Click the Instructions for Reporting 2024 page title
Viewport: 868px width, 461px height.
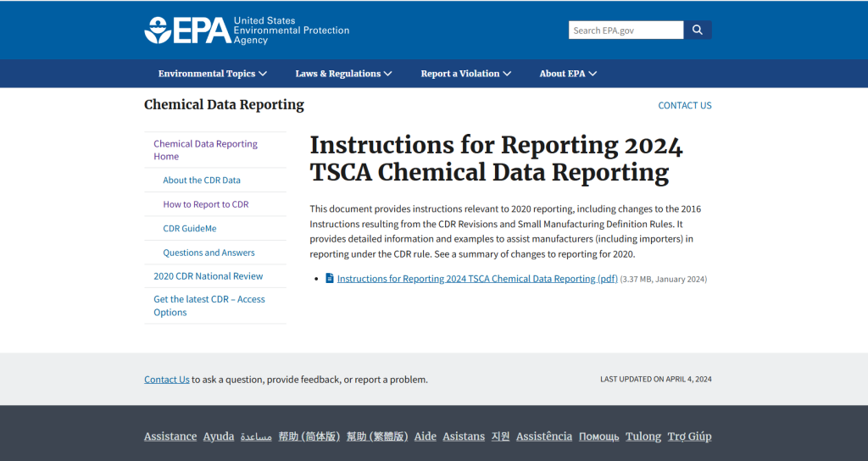click(x=496, y=158)
